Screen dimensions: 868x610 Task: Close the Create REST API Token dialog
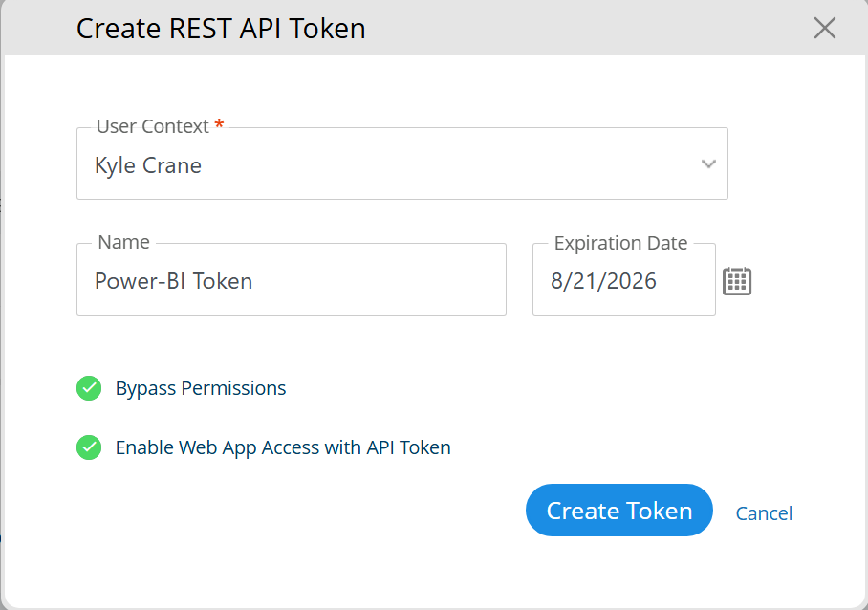coord(824,28)
